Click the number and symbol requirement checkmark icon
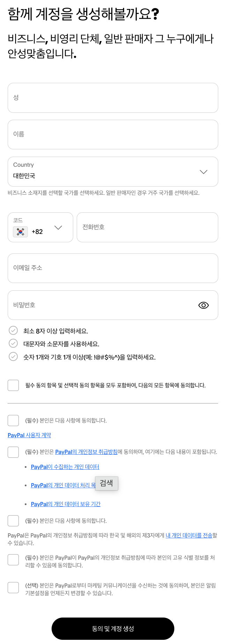 coord(13,356)
